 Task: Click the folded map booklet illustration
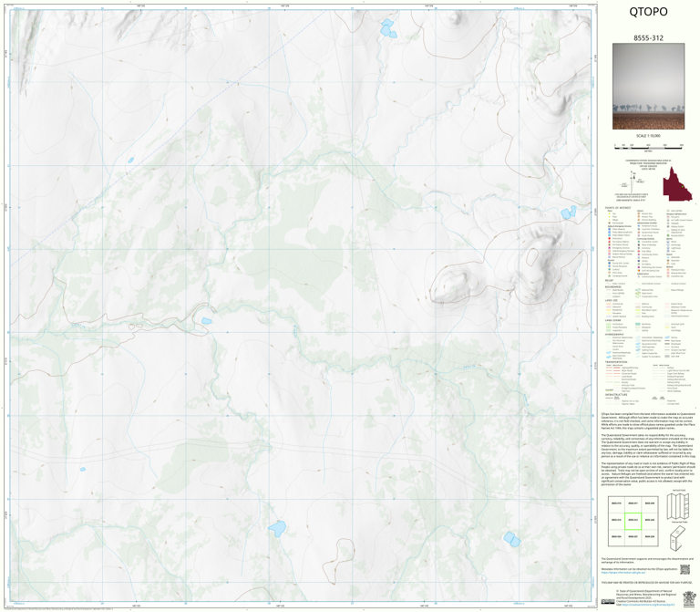coord(678,538)
